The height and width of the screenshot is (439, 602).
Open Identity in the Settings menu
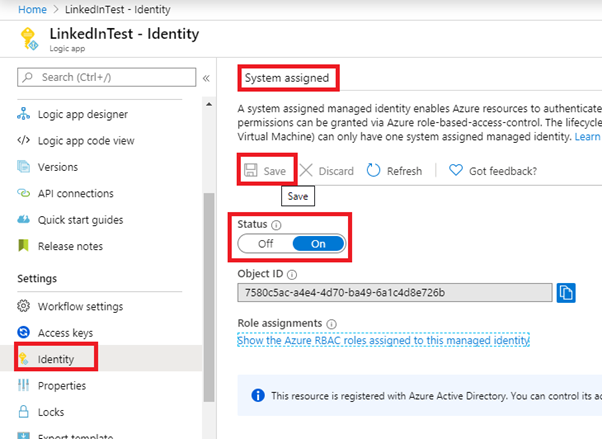pyautogui.click(x=55, y=358)
